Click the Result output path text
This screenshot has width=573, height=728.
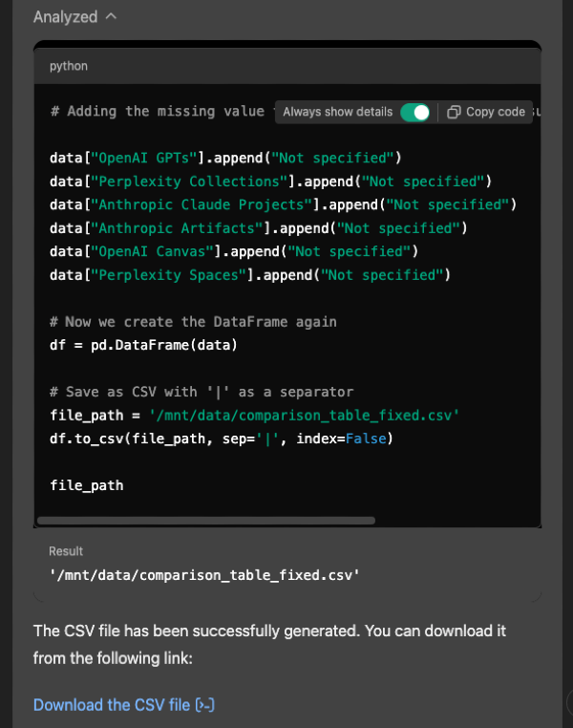204,574
